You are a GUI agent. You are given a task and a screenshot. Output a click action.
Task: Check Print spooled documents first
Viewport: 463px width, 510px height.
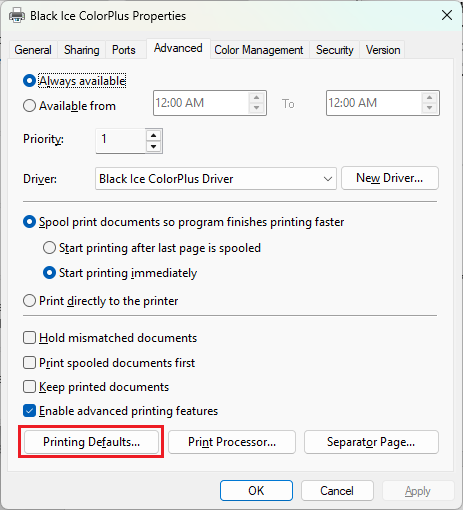pyautogui.click(x=29, y=363)
